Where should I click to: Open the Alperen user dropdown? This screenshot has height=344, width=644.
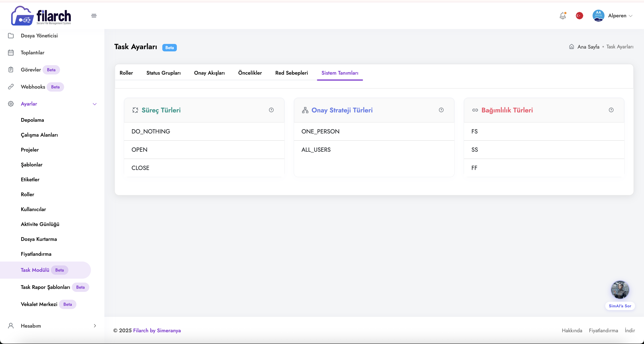click(x=613, y=16)
